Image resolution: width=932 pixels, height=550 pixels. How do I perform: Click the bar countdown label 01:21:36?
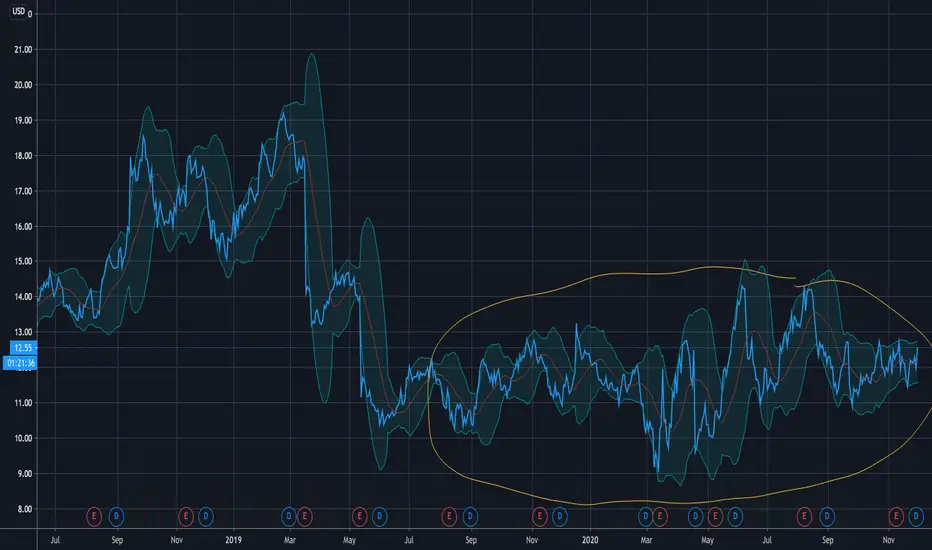(20, 363)
